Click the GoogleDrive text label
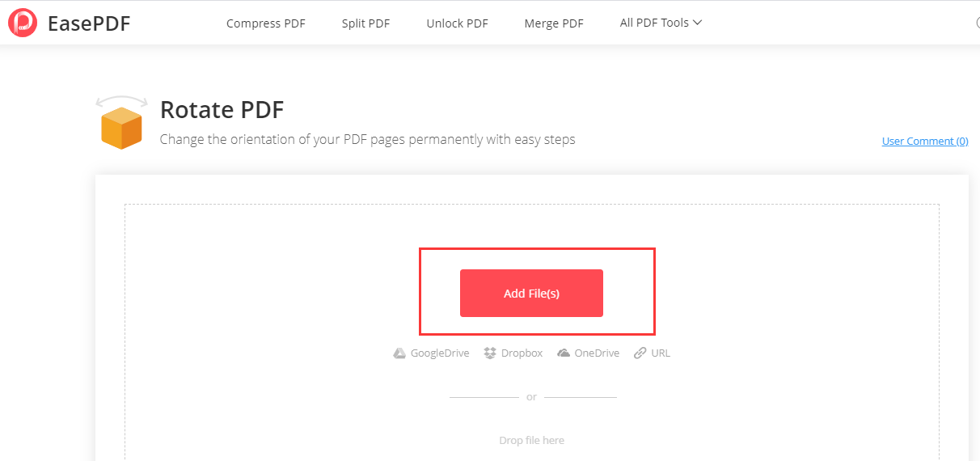The image size is (980, 461). [x=440, y=353]
